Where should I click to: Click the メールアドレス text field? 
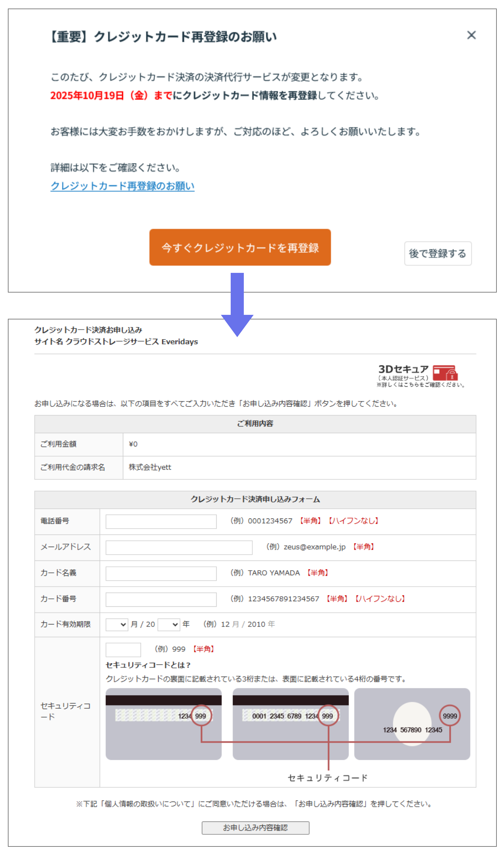tap(179, 547)
